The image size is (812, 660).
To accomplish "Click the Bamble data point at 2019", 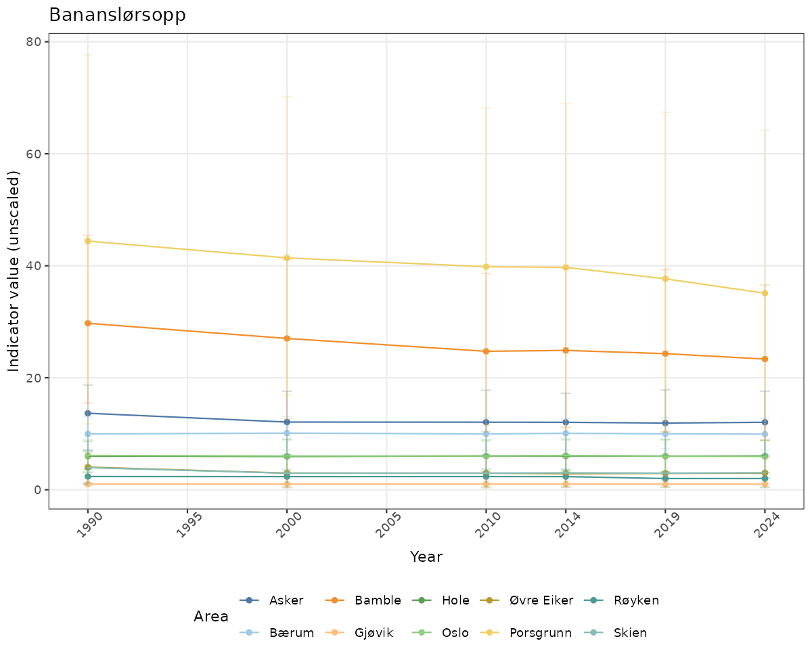I will pyautogui.click(x=665, y=353).
